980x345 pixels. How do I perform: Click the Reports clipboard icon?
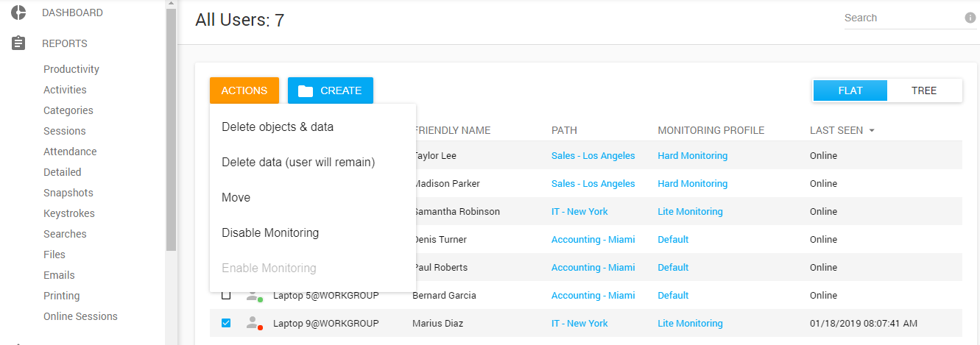point(19,43)
